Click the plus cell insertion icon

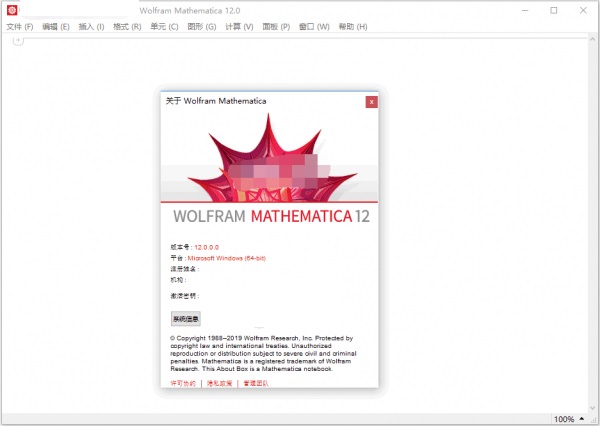18,40
